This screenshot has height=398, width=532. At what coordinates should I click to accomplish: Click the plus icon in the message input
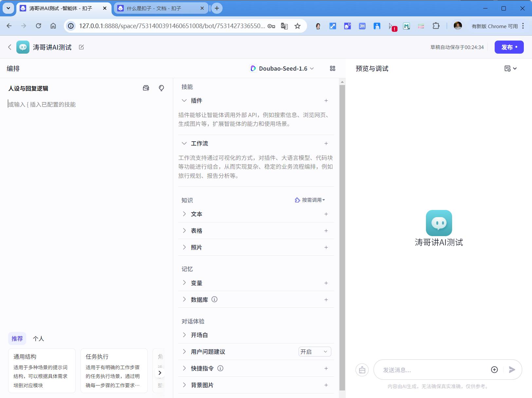point(494,370)
